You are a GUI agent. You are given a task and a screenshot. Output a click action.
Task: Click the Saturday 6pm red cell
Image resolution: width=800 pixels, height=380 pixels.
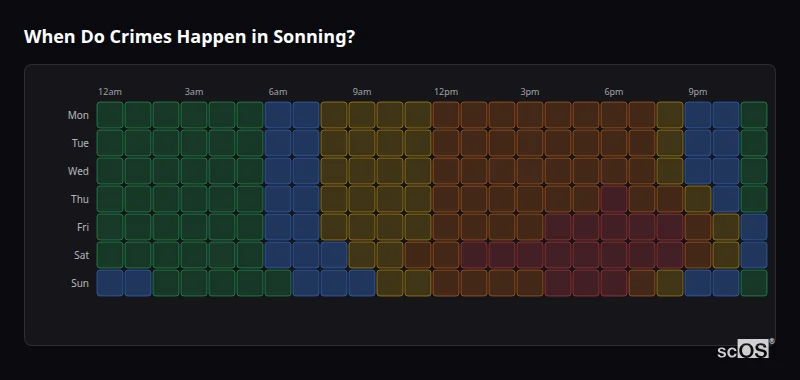pyautogui.click(x=614, y=255)
